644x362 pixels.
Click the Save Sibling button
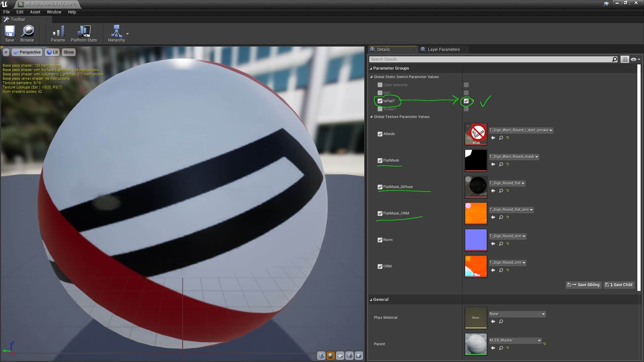(x=584, y=285)
